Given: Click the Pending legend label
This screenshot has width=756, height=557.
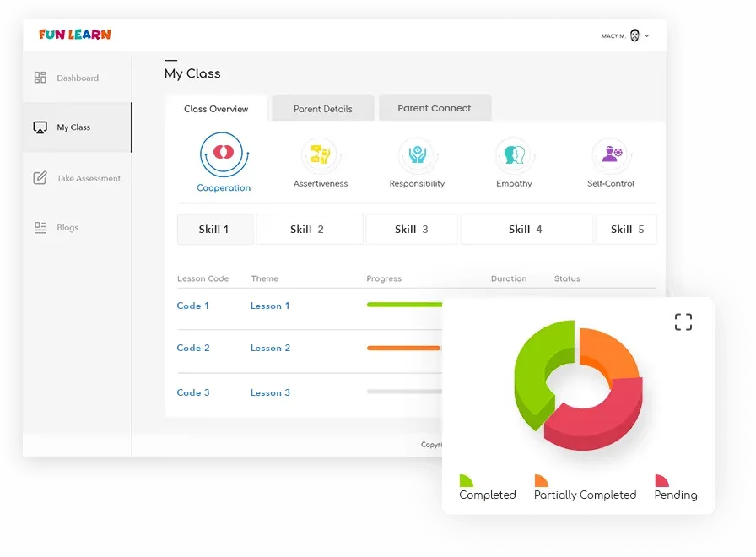Looking at the screenshot, I should [676, 495].
